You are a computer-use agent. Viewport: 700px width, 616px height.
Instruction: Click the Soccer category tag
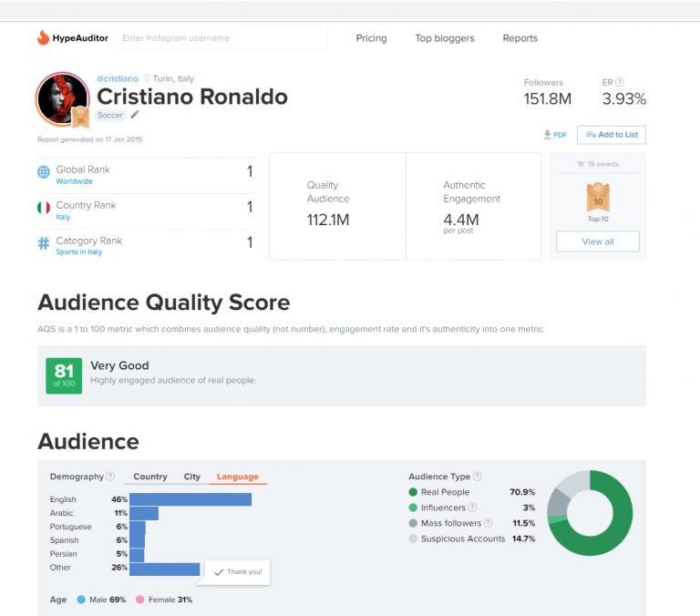[109, 115]
